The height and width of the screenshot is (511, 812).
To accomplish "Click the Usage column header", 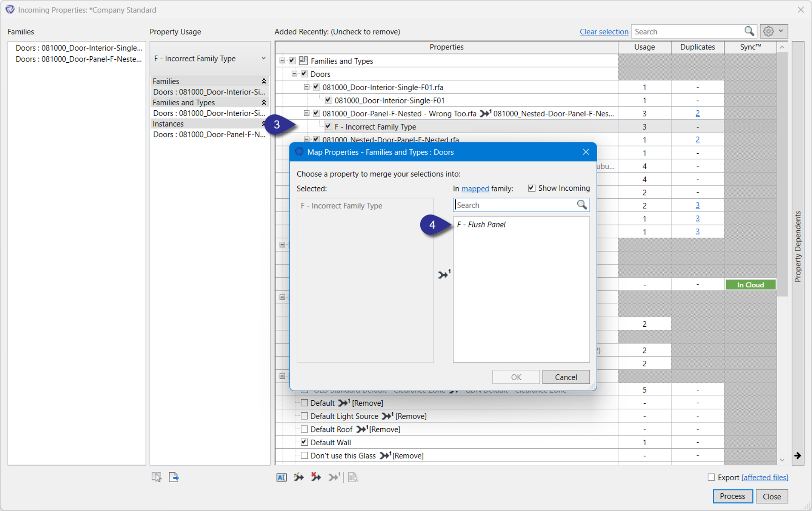I will (644, 47).
